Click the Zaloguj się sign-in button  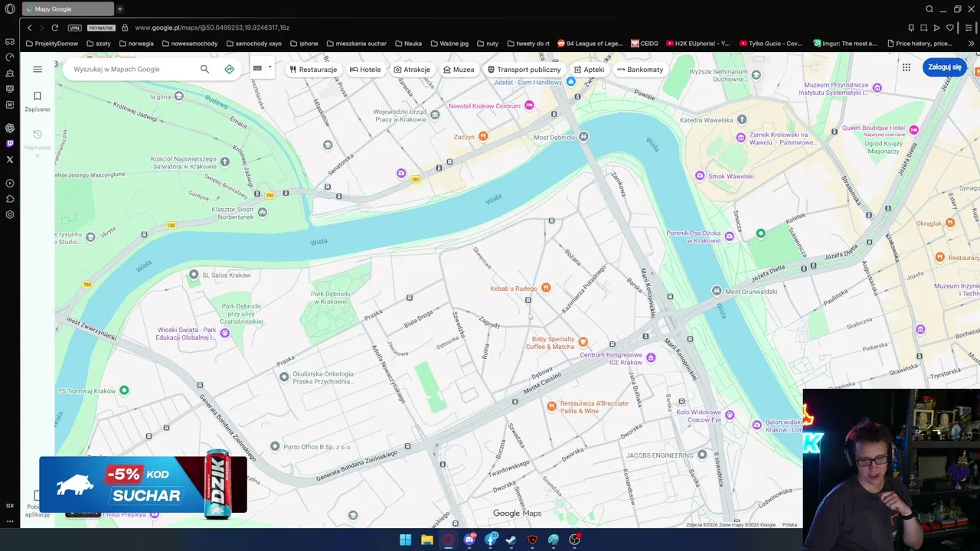click(945, 67)
